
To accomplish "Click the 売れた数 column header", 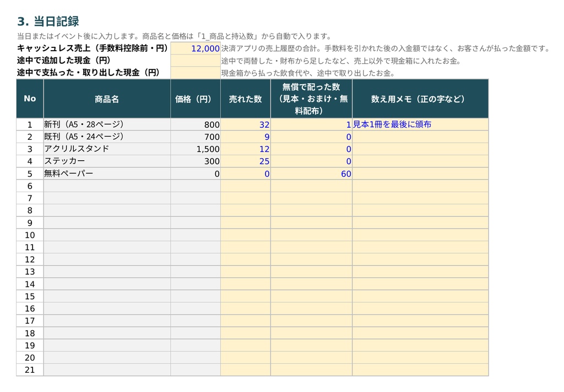I will 245,99.
